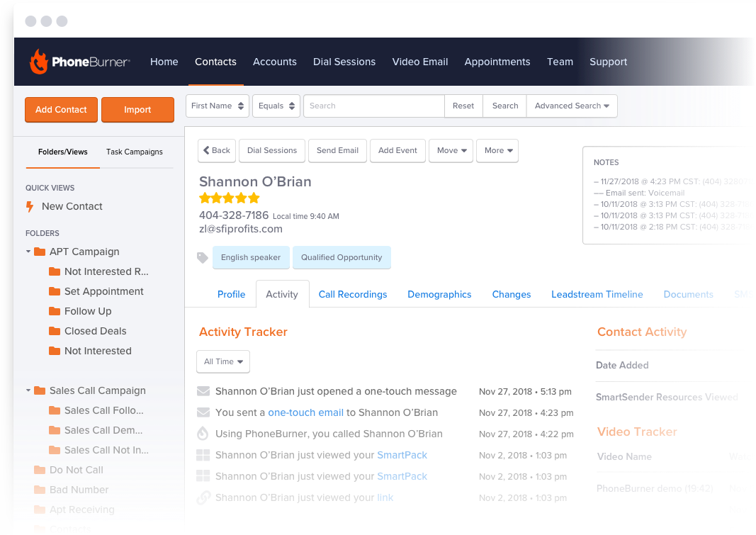Click inside the Search text field
The height and width of the screenshot is (535, 756).
[x=373, y=106]
